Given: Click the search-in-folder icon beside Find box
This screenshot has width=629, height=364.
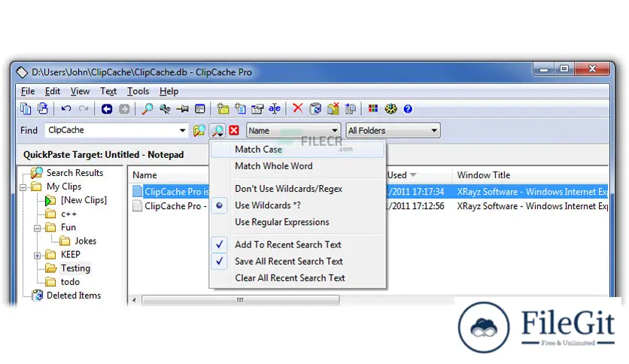Looking at the screenshot, I should [x=199, y=130].
